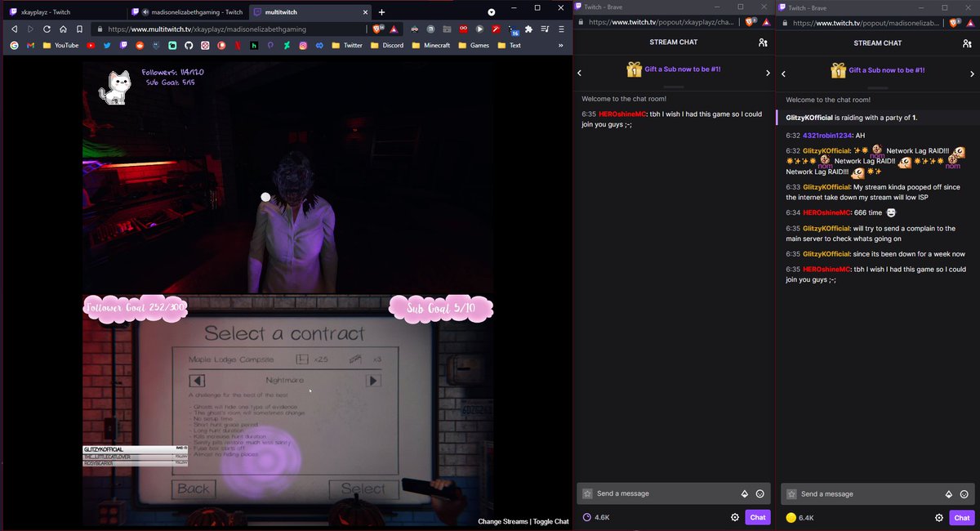Go back in the multitwitch window
The width and height of the screenshot is (980, 531).
pyautogui.click(x=14, y=29)
